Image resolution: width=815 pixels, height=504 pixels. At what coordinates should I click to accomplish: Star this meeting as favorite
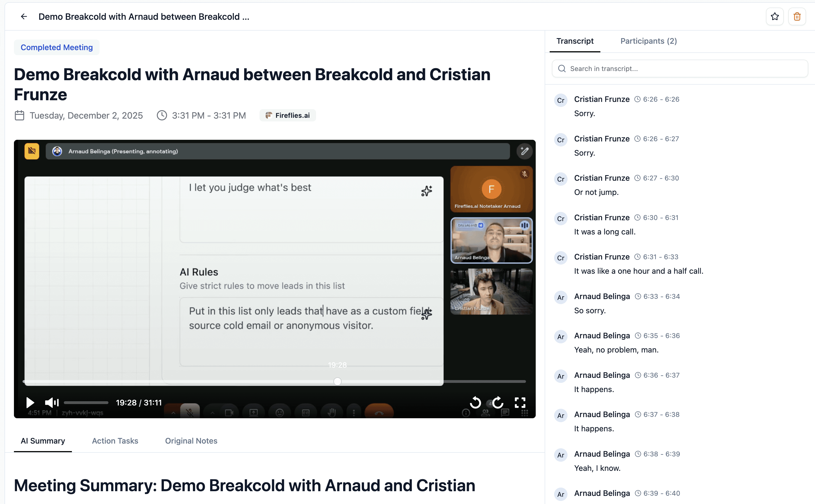(x=775, y=16)
